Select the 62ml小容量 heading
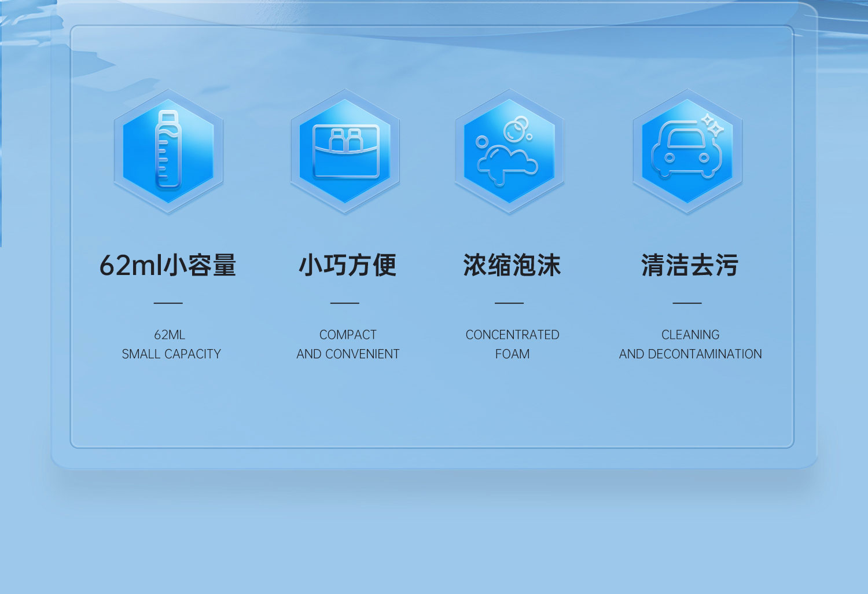Screen dimensions: 868x594 (x=168, y=265)
